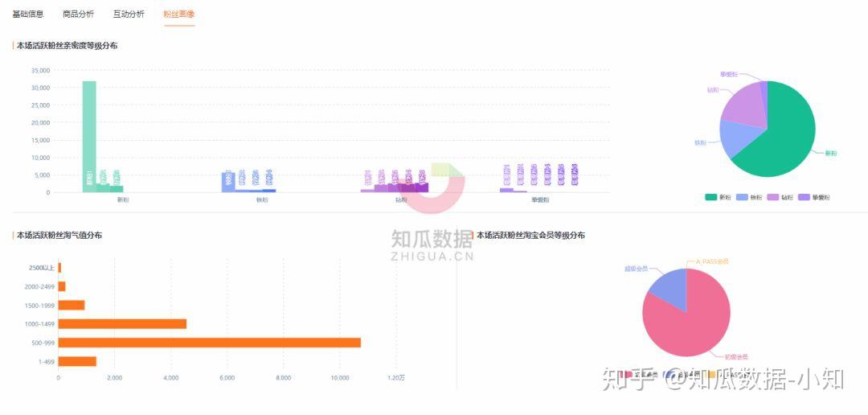Click the 挚爱粉 callout label above the intimacy pie
Viewport: 868px width, 415px height.
click(x=728, y=74)
